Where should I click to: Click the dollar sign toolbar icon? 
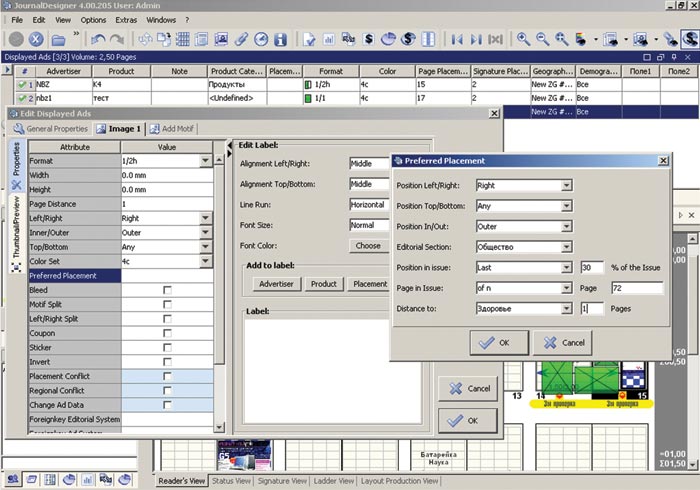point(370,40)
